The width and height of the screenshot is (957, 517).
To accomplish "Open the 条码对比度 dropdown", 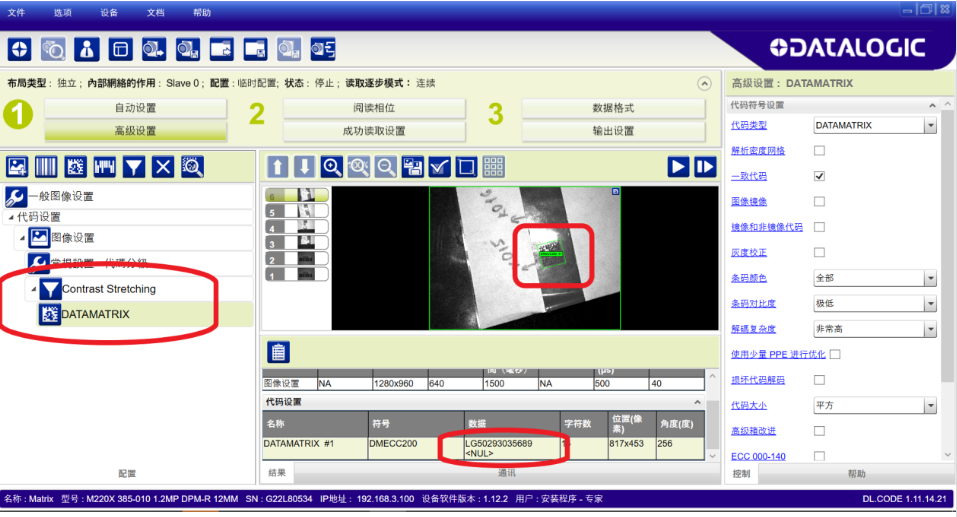I will 930,303.
